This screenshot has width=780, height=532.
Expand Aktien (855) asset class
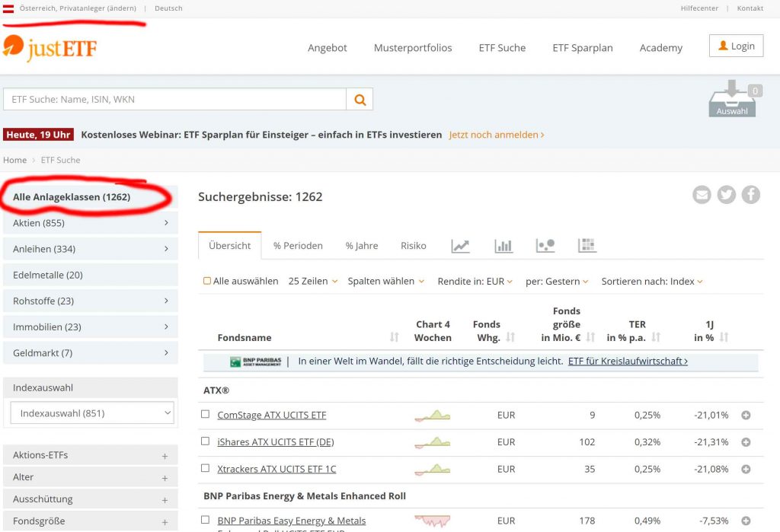[x=91, y=223]
